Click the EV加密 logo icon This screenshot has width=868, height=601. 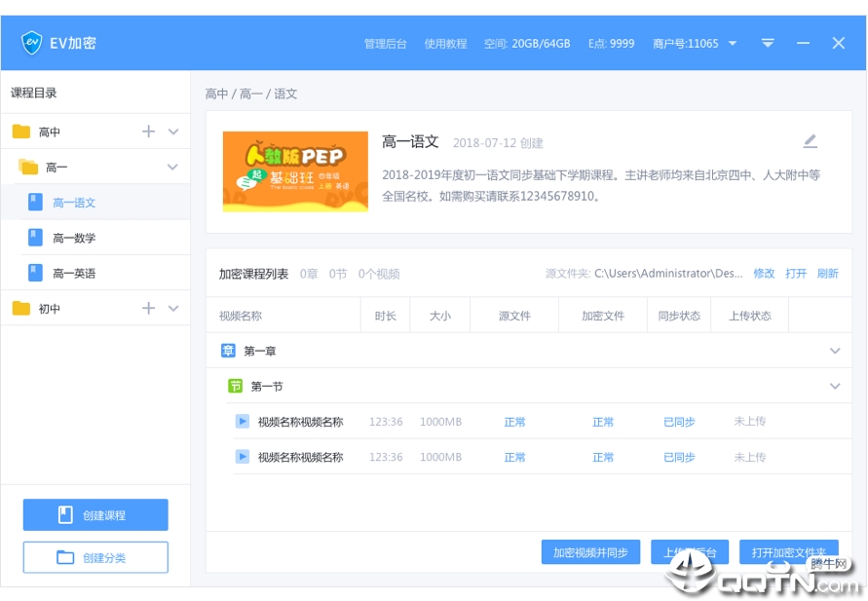tap(32, 43)
